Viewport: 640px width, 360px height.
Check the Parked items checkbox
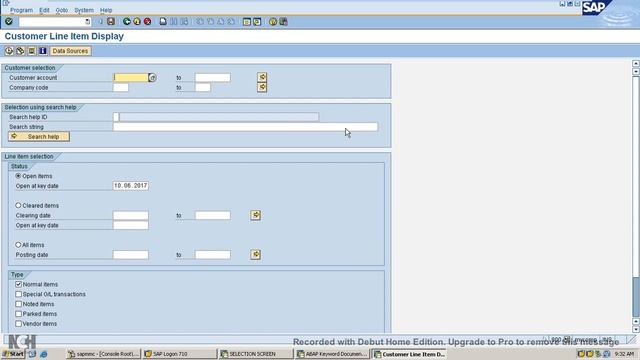tap(18, 314)
